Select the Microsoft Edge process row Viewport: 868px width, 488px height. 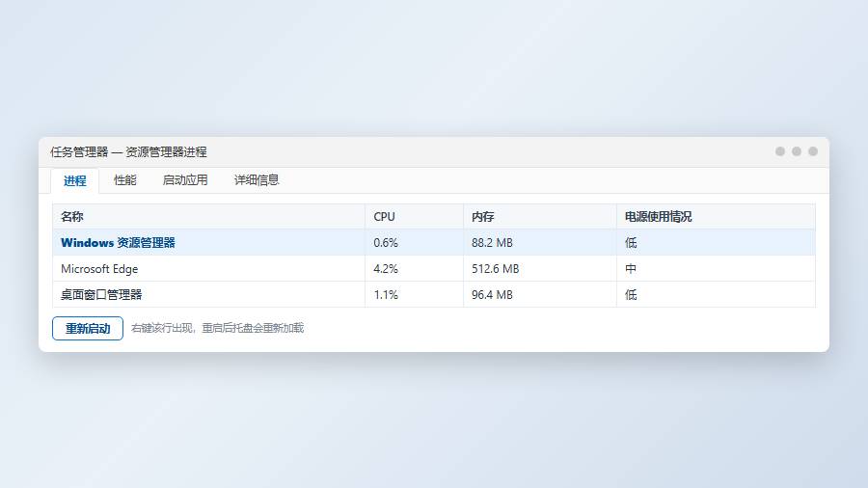tap(434, 268)
